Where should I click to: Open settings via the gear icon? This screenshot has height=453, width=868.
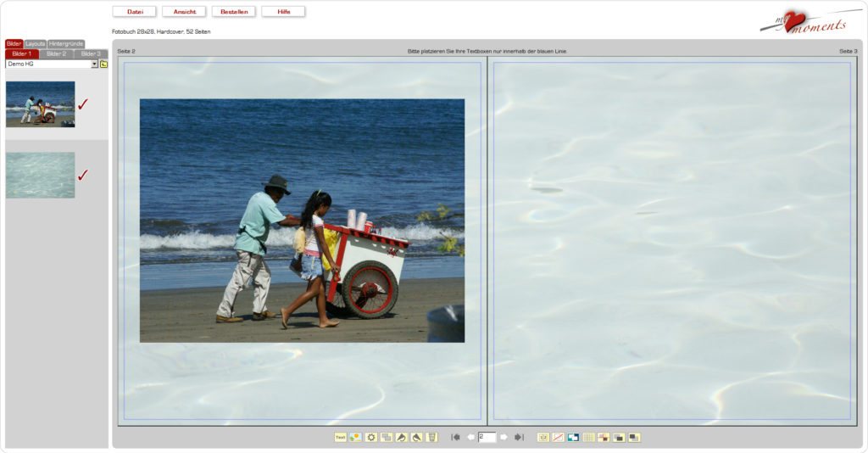click(371, 438)
